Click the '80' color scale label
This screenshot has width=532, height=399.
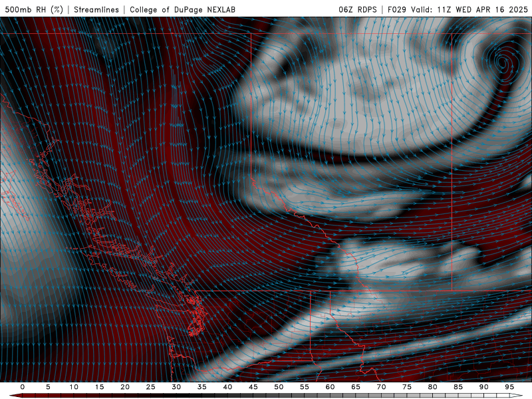pos(432,387)
